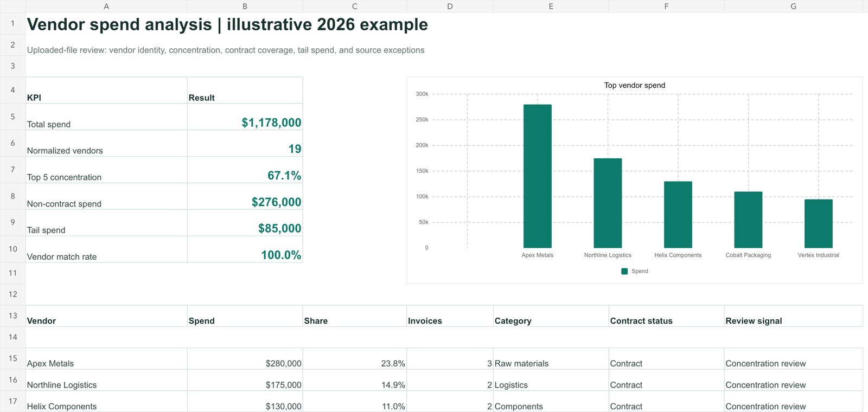Click Apex Metals row Contract status cell
Viewport: 868px width, 412px height.
(666, 358)
